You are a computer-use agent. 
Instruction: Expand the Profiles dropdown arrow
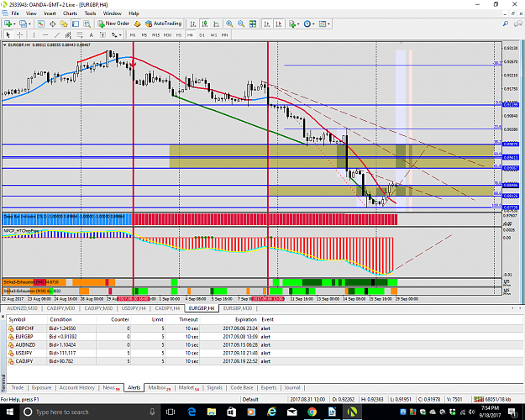29,24
